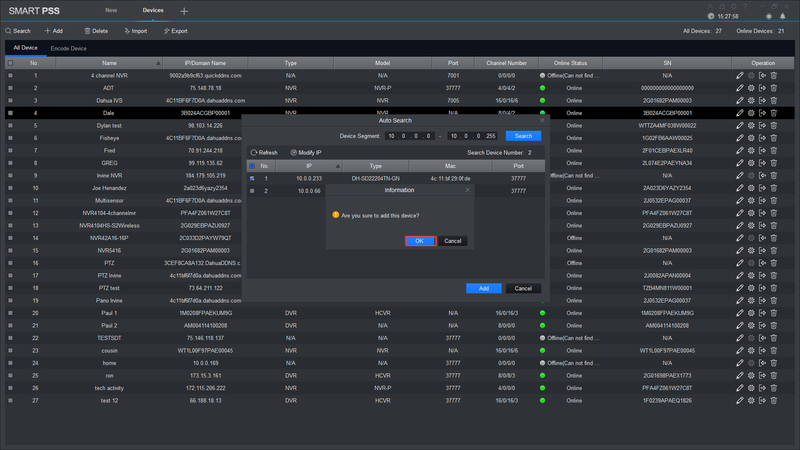Open the New tab at the top
This screenshot has width=800, height=450.
111,10
